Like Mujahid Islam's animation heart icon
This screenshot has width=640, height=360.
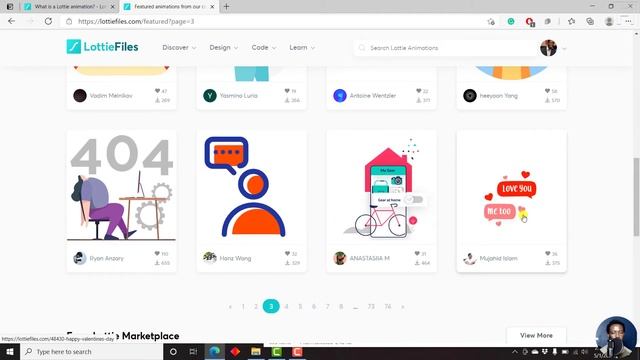[x=547, y=253]
